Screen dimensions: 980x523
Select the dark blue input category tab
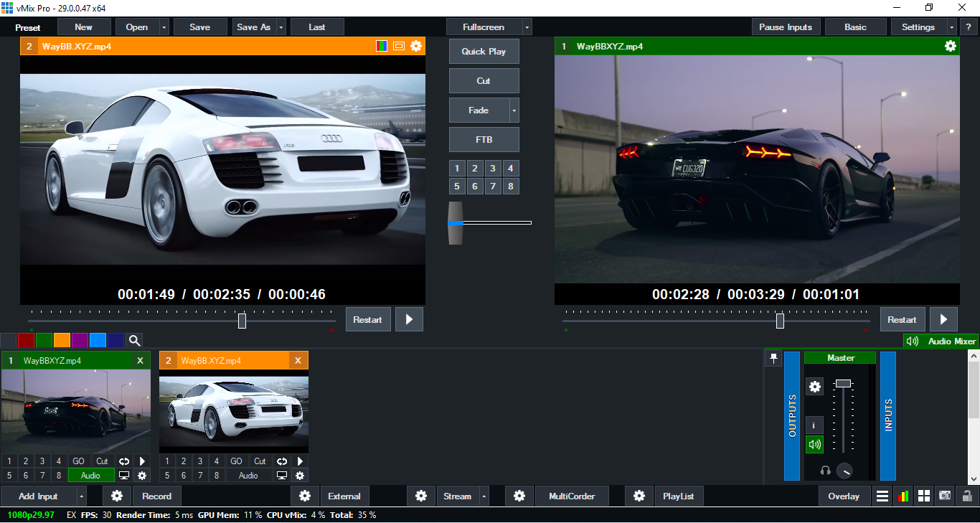point(116,340)
